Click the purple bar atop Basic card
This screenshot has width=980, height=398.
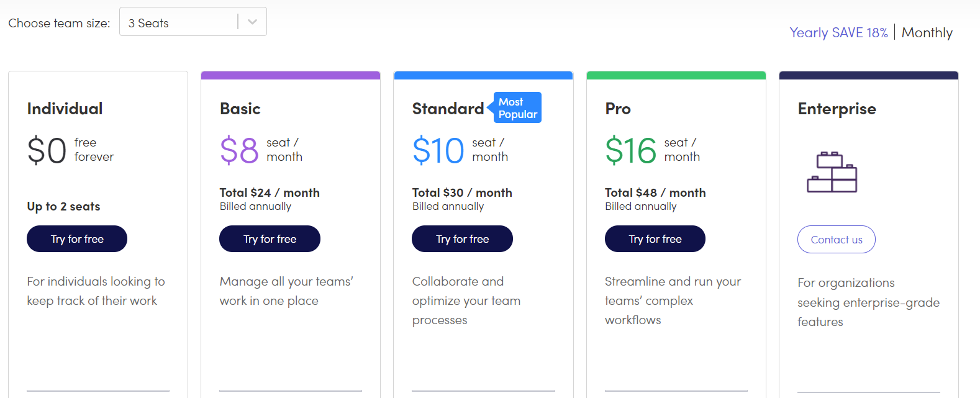coord(290,76)
